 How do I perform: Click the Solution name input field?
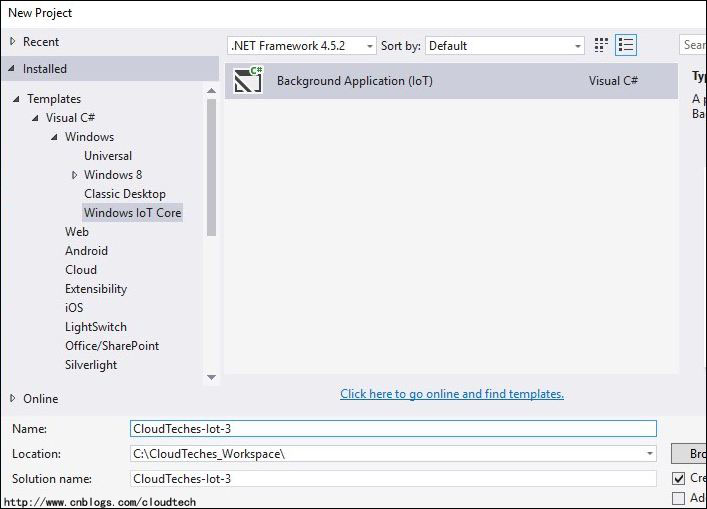[393, 478]
